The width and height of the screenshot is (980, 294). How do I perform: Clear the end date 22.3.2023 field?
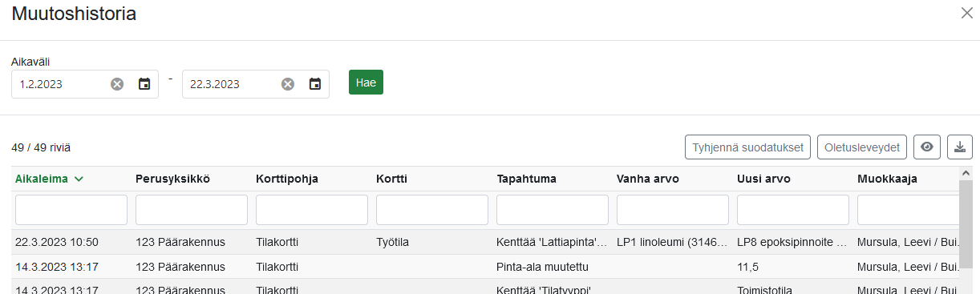pyautogui.click(x=288, y=84)
